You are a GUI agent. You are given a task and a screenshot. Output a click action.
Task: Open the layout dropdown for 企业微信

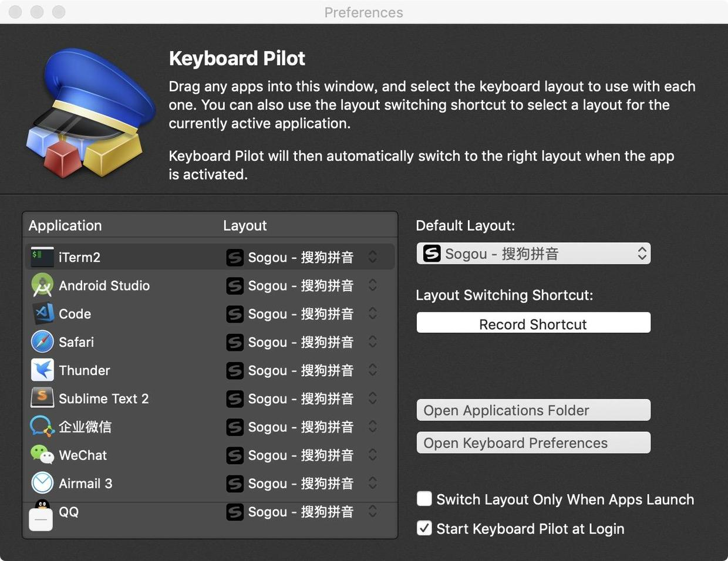click(x=373, y=427)
